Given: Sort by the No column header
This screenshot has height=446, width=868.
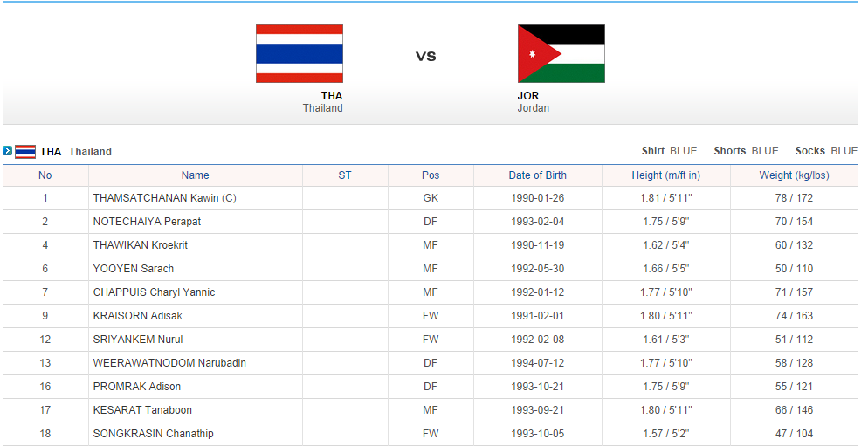Looking at the screenshot, I should [45, 175].
